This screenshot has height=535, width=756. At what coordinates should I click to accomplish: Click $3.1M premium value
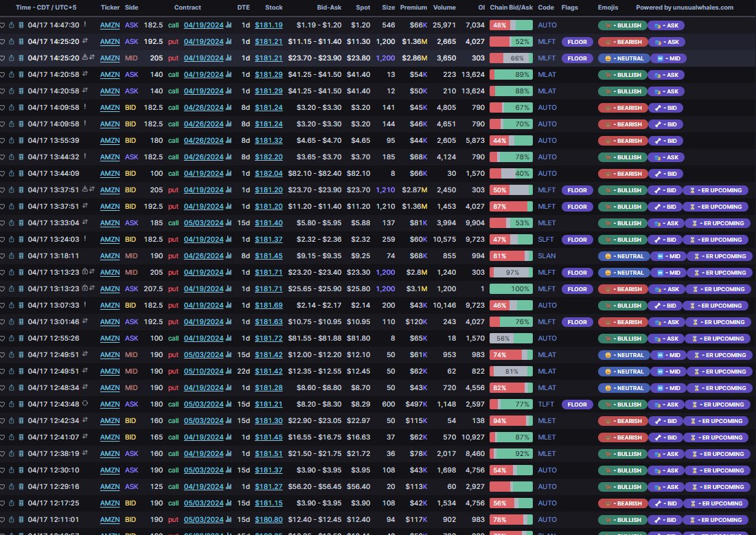417,289
